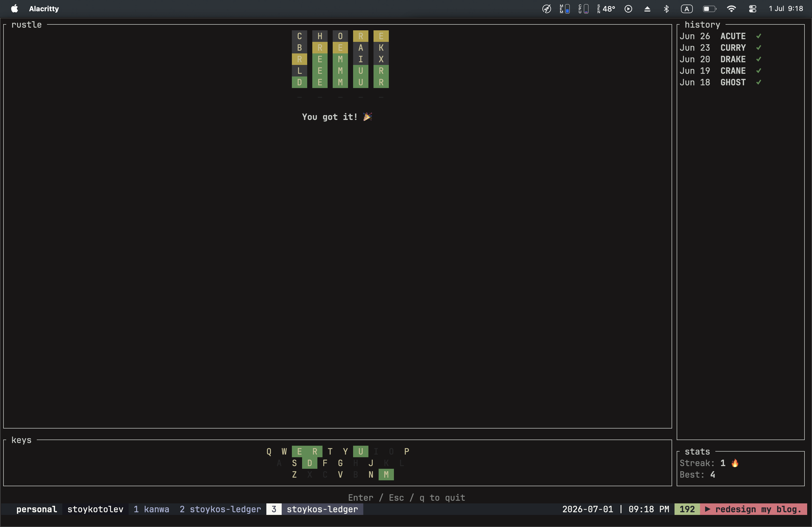The height and width of the screenshot is (527, 812).
Task: Click the streak fire emoji
Action: 735,463
